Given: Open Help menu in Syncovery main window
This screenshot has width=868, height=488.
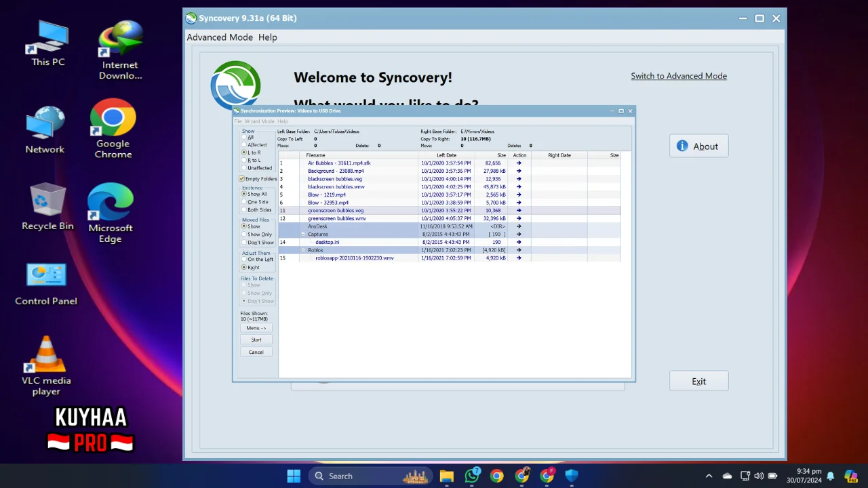Looking at the screenshot, I should (x=268, y=37).
